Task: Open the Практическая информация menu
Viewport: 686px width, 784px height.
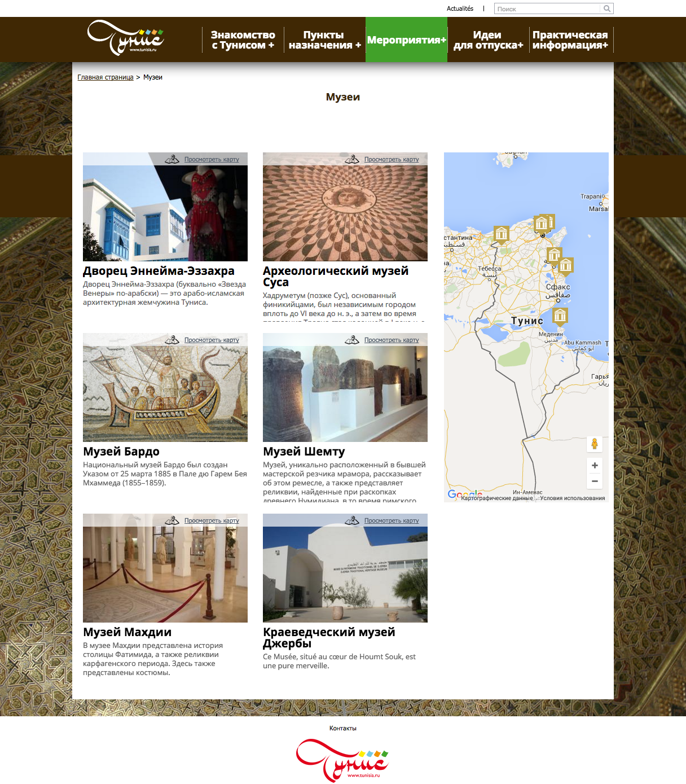Action: (570, 40)
